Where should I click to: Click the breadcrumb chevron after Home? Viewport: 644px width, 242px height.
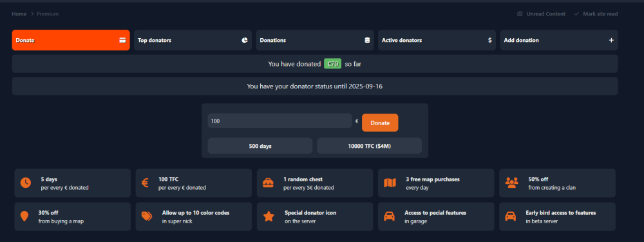click(x=32, y=14)
